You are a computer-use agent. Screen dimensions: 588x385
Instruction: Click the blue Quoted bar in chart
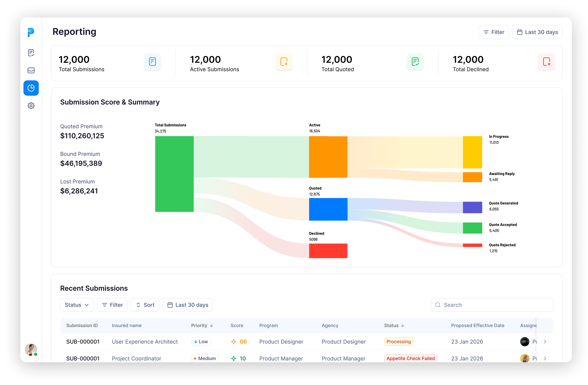tap(328, 209)
